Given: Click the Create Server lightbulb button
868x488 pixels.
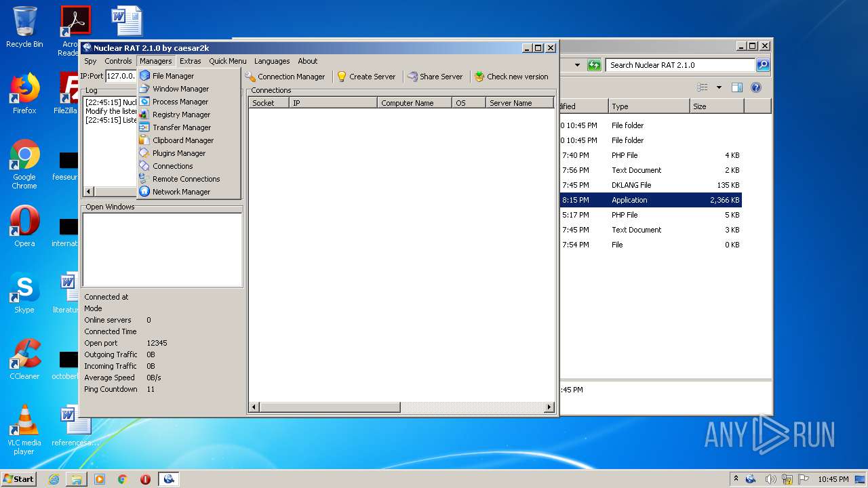Looking at the screenshot, I should pos(366,77).
